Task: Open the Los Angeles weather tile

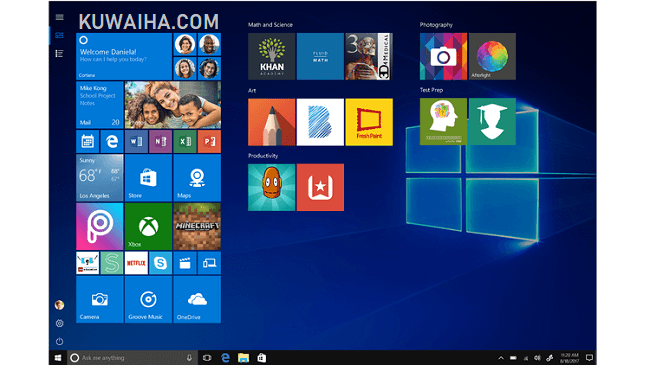Action: pyautogui.click(x=99, y=178)
